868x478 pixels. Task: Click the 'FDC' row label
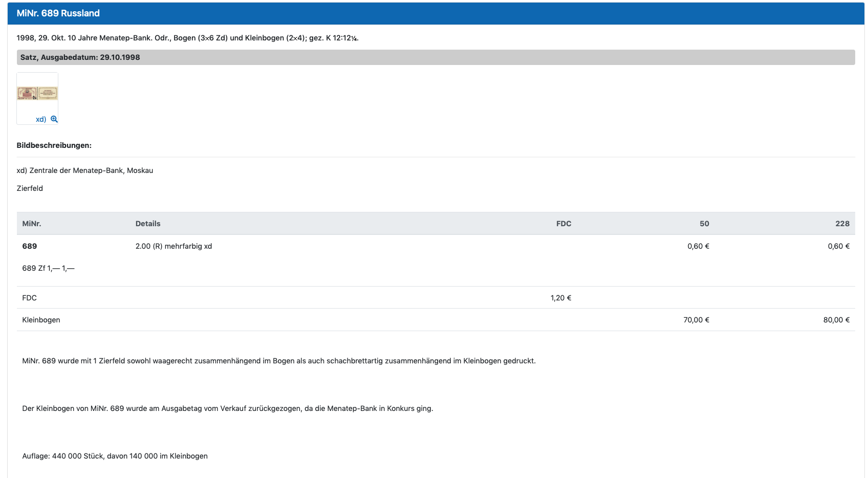point(30,298)
